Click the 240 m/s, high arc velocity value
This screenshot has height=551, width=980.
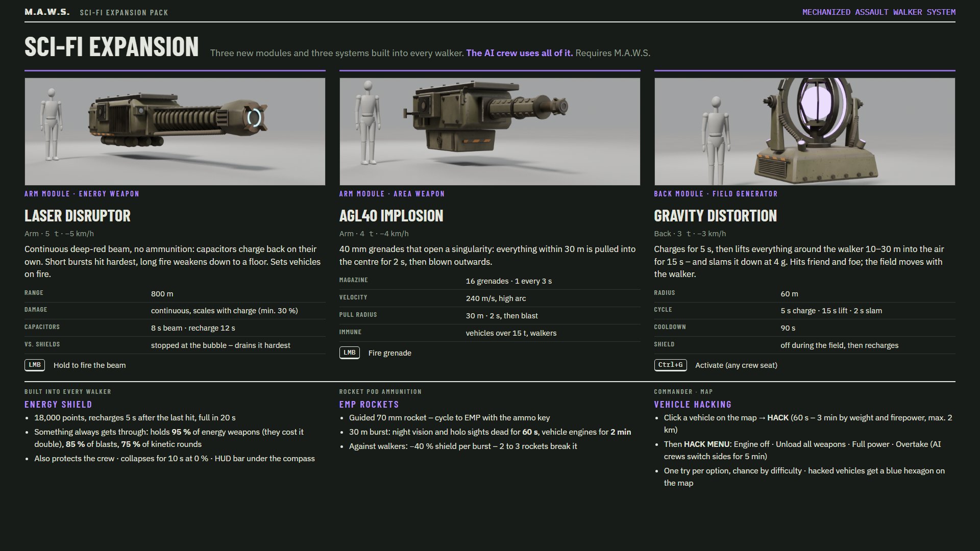coord(496,298)
